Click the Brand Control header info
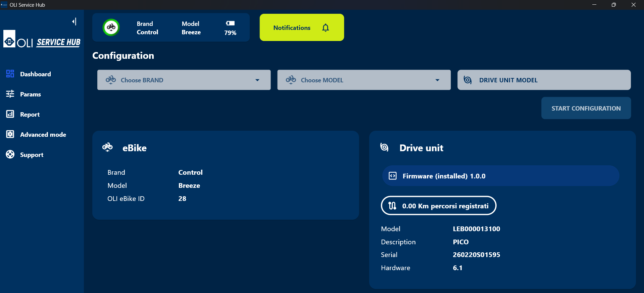Screen dimensions: 644x293 [147, 28]
